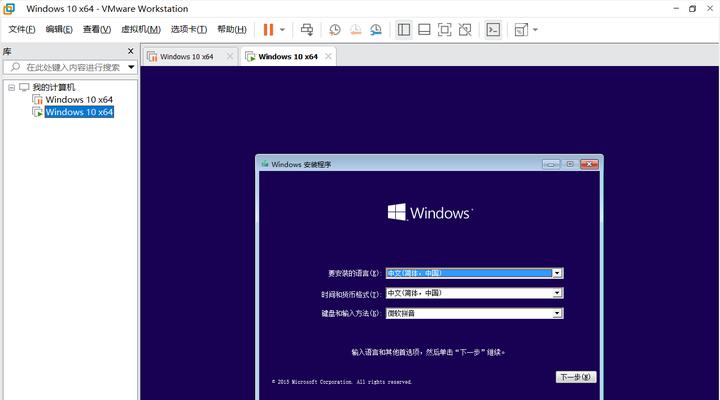Switch to the active running Windows 10 x64 tab
Image resolution: width=720 pixels, height=400 pixels.
pyautogui.click(x=287, y=56)
